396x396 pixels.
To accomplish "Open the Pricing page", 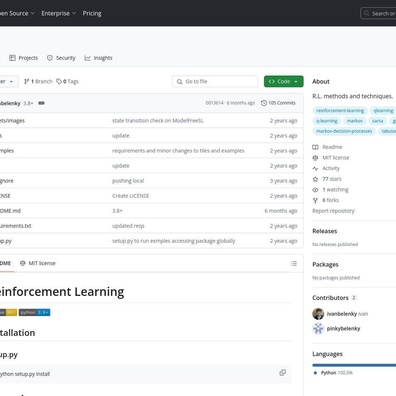I will coord(92,13).
